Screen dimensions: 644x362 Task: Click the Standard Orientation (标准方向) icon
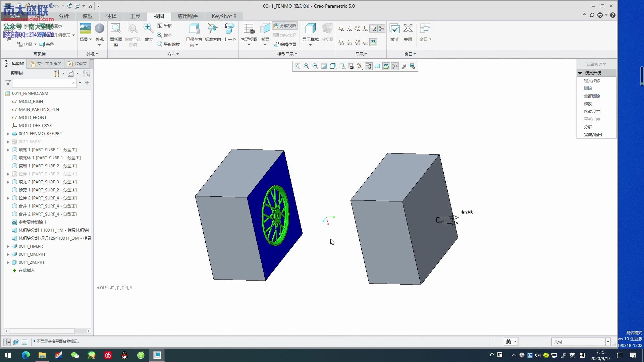[x=213, y=29]
